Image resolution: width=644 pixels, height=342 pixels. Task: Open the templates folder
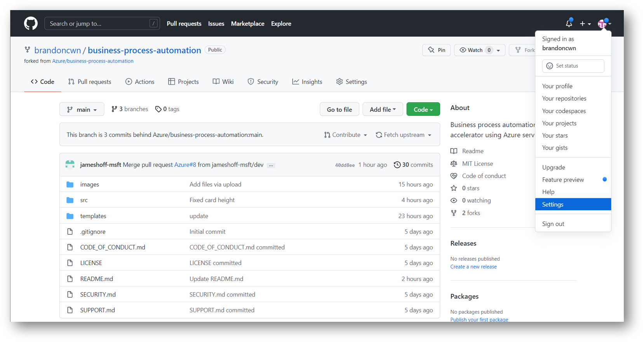pos(93,216)
